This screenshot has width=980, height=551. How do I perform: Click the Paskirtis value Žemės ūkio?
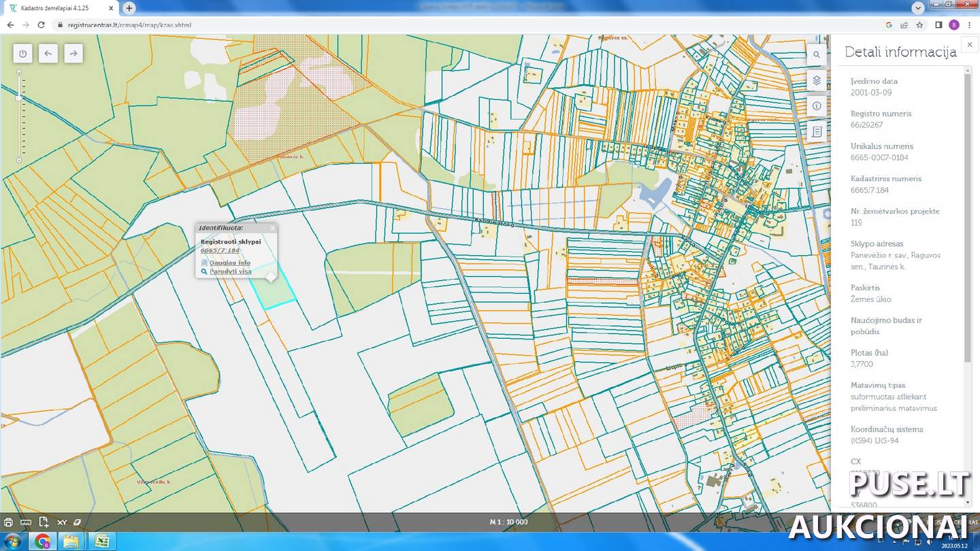(870, 299)
